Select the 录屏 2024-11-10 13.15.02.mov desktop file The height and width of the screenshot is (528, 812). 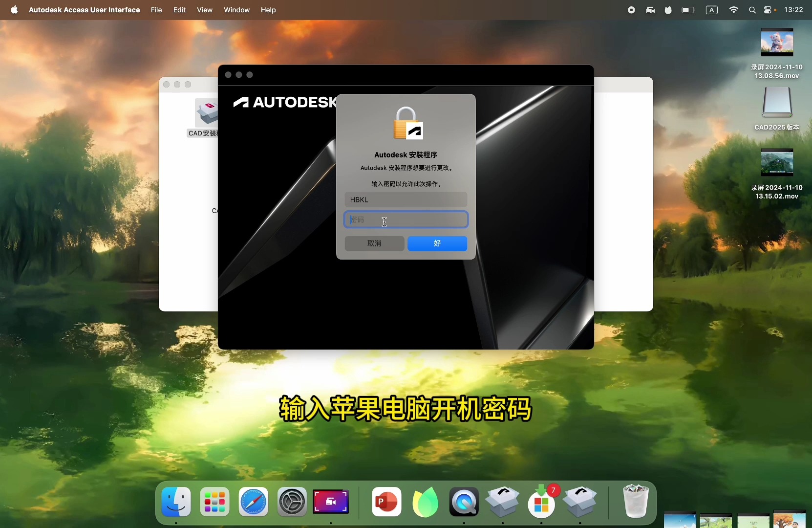(777, 174)
